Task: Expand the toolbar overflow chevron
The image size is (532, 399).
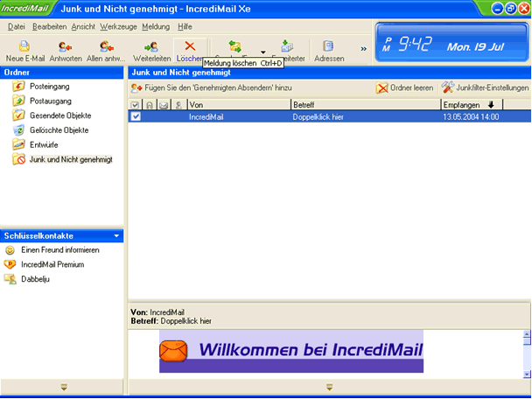Action: click(363, 49)
